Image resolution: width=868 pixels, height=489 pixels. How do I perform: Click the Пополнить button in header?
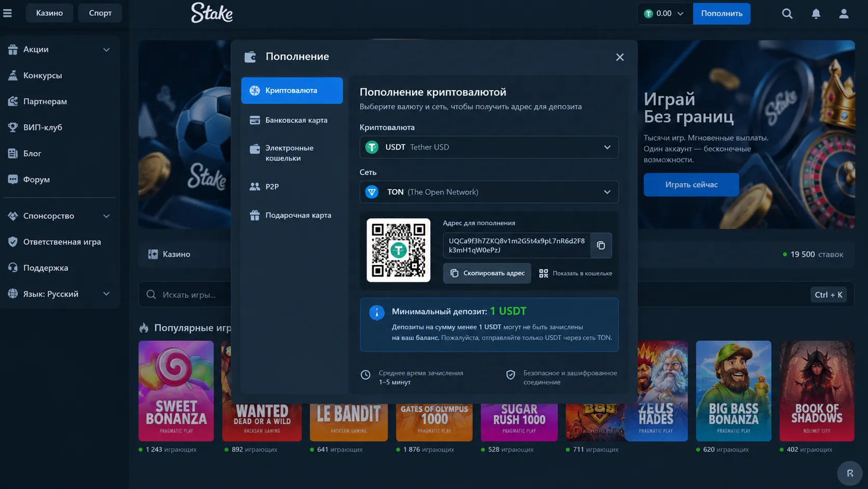pyautogui.click(x=722, y=14)
